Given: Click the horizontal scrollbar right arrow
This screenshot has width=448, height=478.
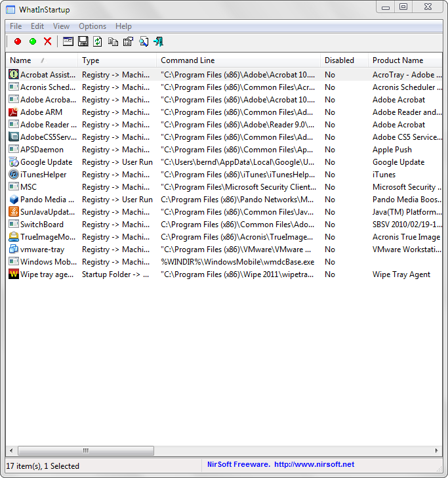Looking at the screenshot, I should pos(438,451).
